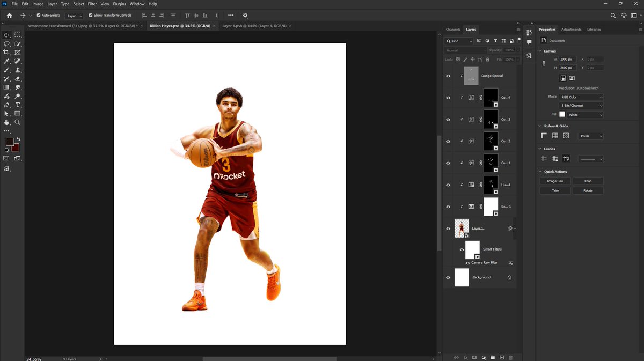This screenshot has width=644, height=361.
Task: Click the Delete layer trash icon
Action: [x=510, y=357]
